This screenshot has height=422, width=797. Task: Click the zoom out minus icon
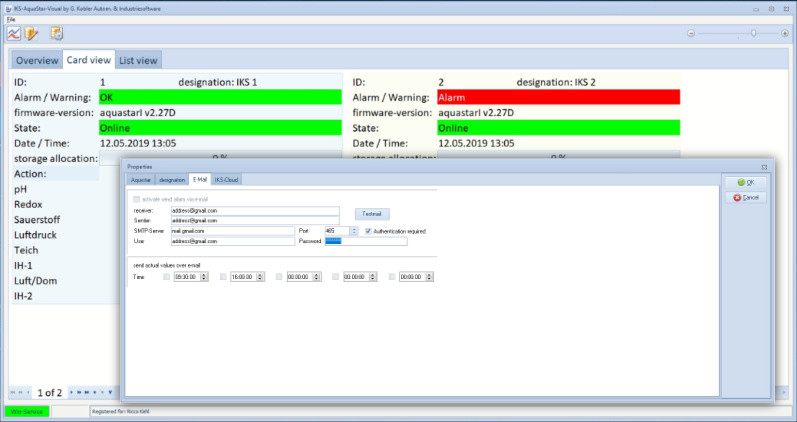click(690, 33)
